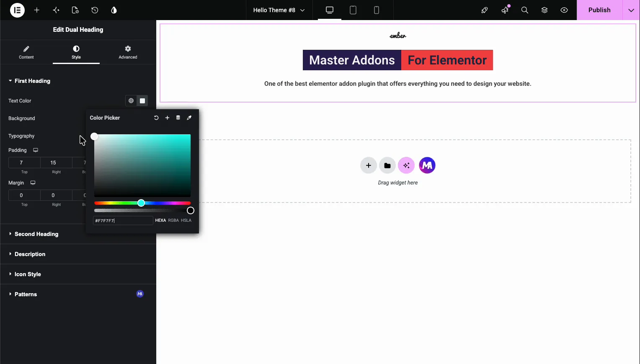Open site theme styles droplet icon
640x364 pixels.
point(114,10)
